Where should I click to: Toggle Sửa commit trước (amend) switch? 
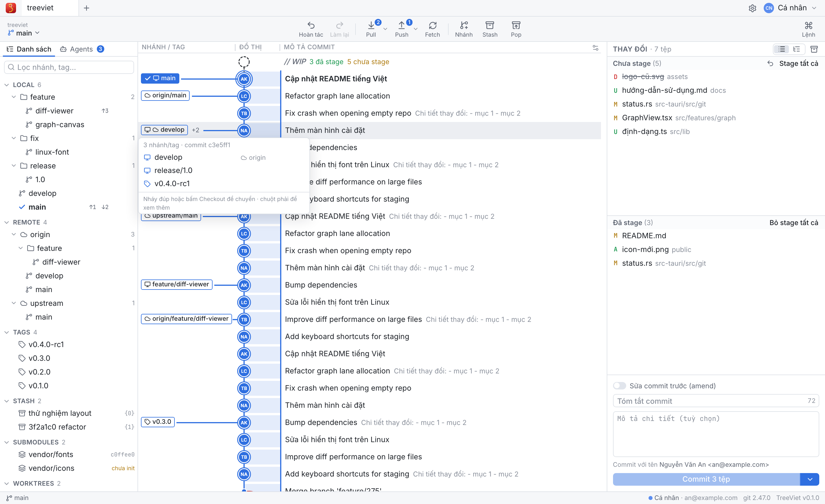[x=619, y=386]
